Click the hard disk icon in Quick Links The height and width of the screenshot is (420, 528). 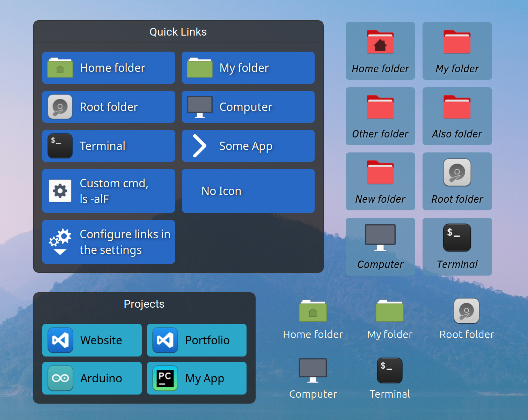(x=60, y=107)
